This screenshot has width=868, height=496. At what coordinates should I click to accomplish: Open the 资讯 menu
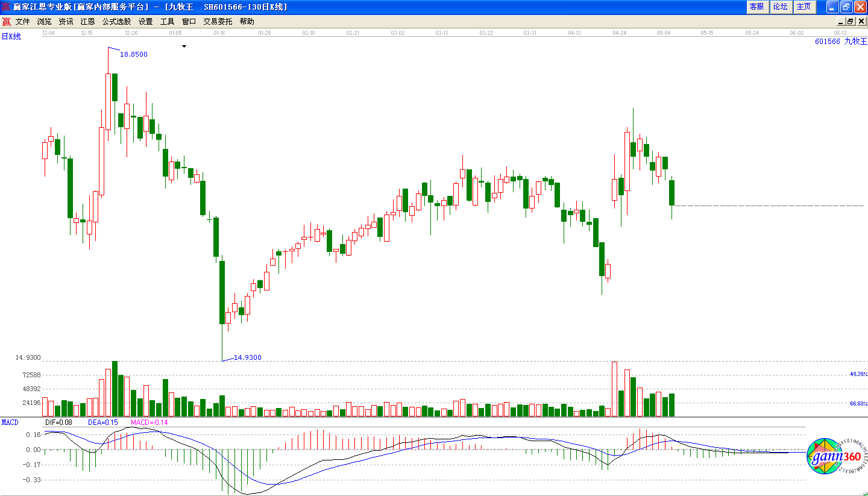(66, 21)
